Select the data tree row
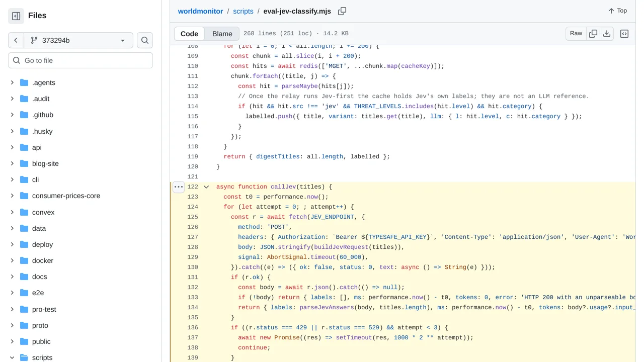 80,228
